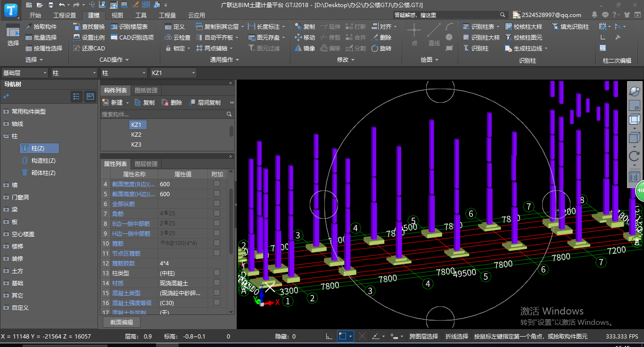The image size is (644, 347).
Task: Launch 校核柱大样 check tool
Action: click(x=524, y=26)
